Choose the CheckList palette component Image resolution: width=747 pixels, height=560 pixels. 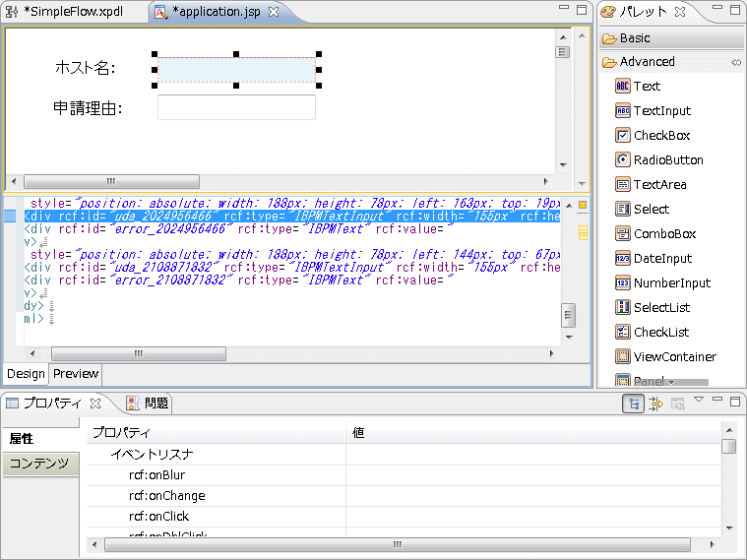pos(652,333)
